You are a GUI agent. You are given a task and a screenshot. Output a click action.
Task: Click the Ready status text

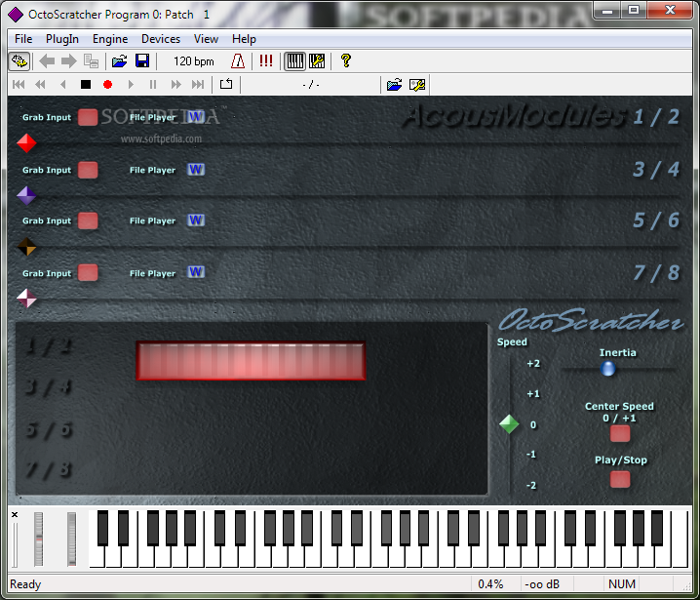coord(25,584)
